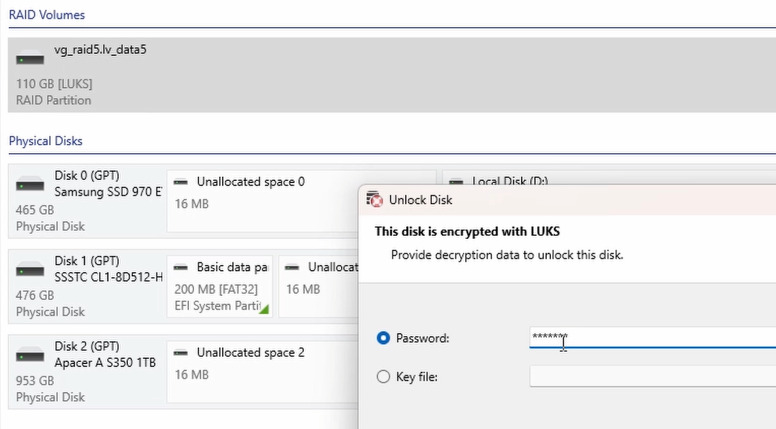
Task: Click the Basic data partition small drive icon
Action: [x=181, y=268]
